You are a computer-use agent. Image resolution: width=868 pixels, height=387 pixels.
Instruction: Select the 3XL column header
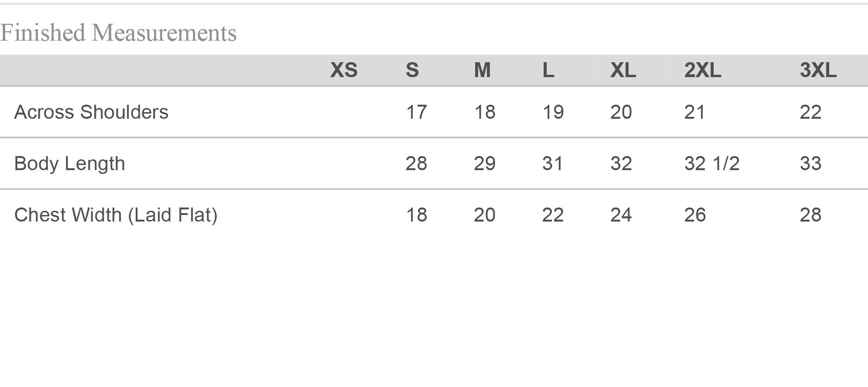click(818, 71)
